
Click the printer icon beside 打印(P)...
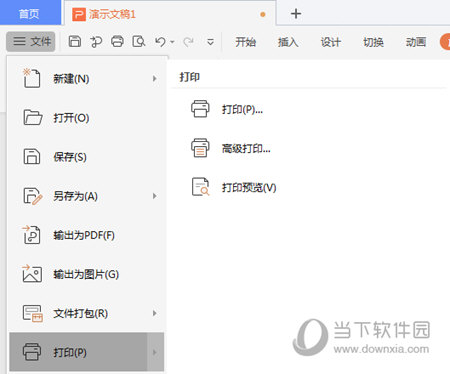tap(200, 109)
